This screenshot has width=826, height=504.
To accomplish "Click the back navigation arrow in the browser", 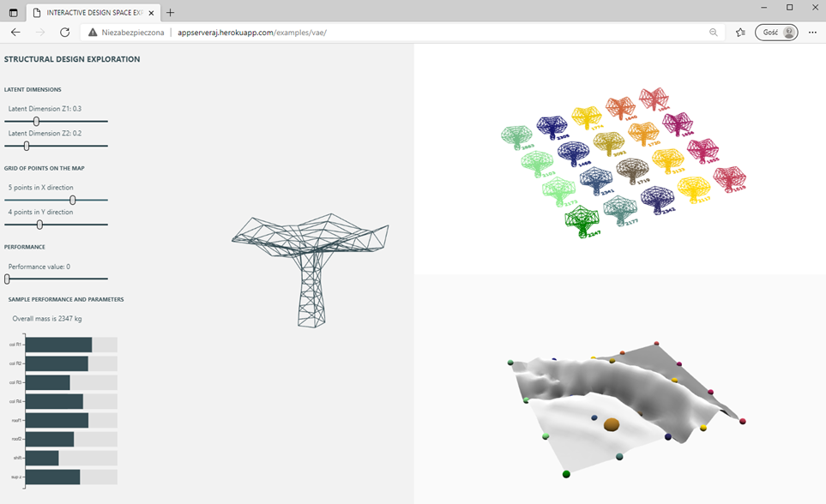I will 15,32.
